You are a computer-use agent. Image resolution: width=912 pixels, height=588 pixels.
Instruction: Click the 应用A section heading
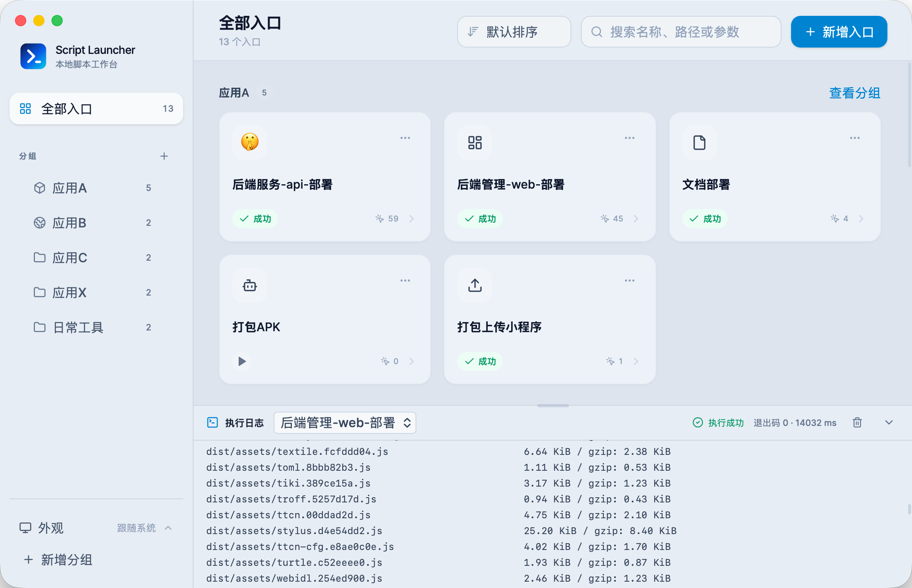point(234,93)
